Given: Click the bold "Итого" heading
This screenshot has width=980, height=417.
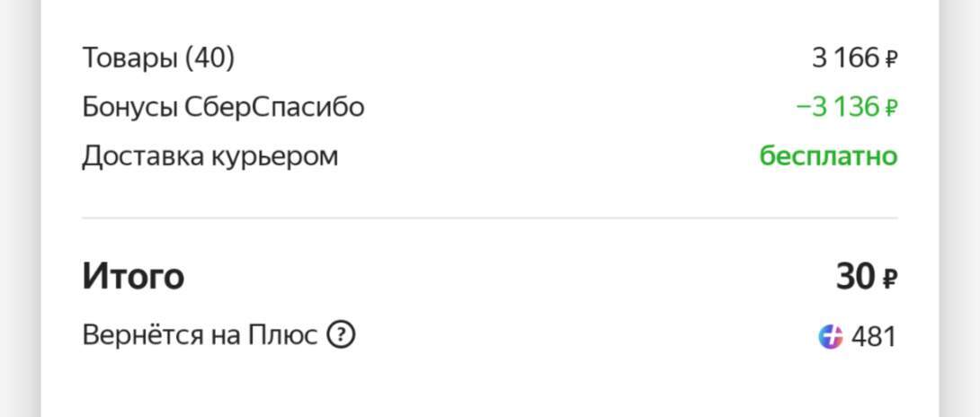Looking at the screenshot, I should click(x=133, y=276).
